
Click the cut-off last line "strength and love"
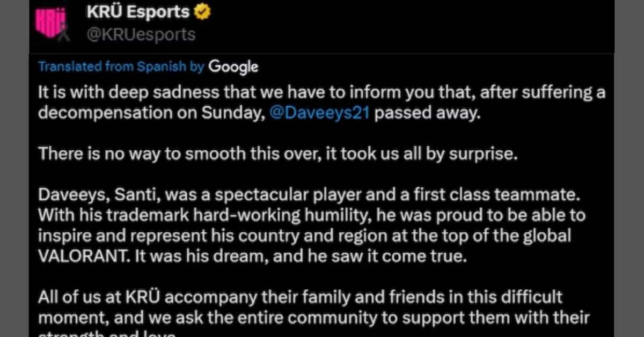point(108,334)
